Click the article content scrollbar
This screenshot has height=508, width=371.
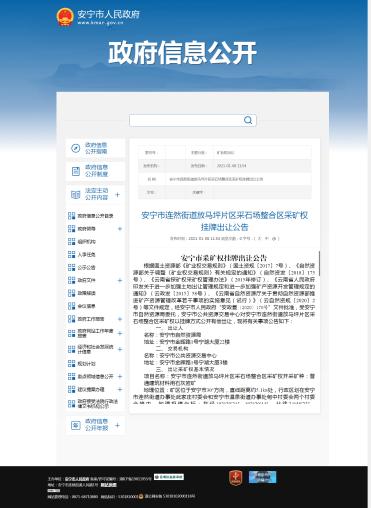319,263
